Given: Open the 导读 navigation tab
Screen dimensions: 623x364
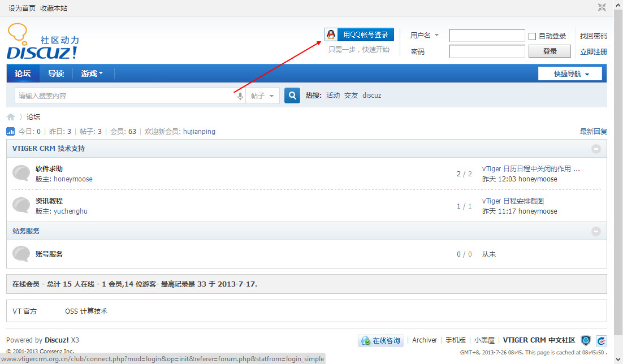Looking at the screenshot, I should point(56,73).
